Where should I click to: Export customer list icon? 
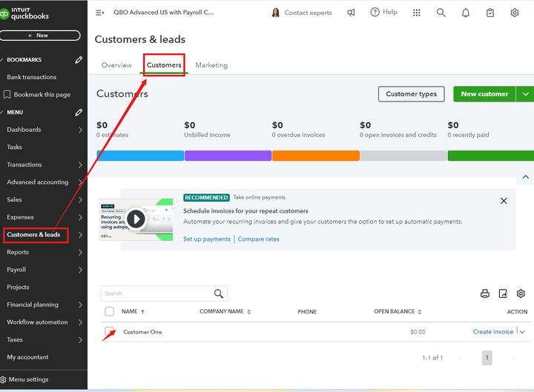click(503, 293)
